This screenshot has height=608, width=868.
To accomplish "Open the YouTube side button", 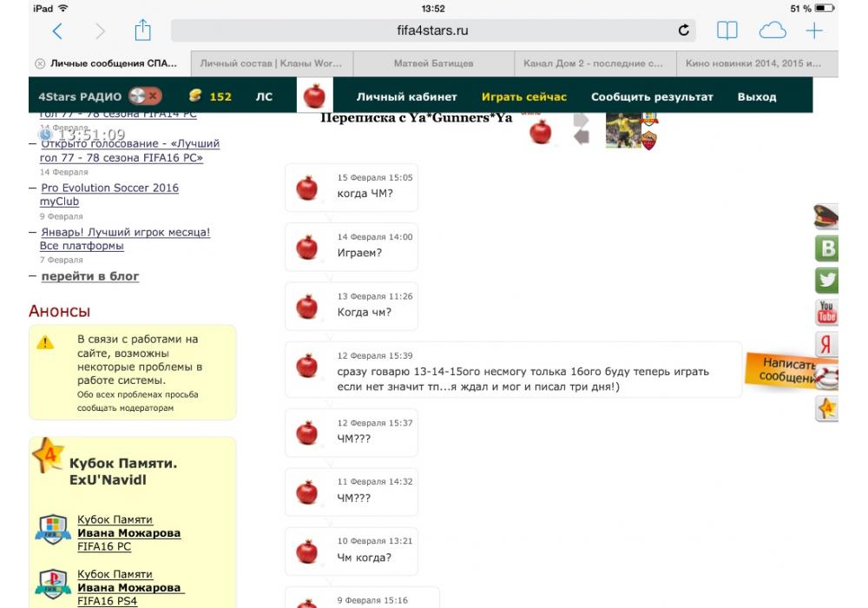I will pos(827,312).
